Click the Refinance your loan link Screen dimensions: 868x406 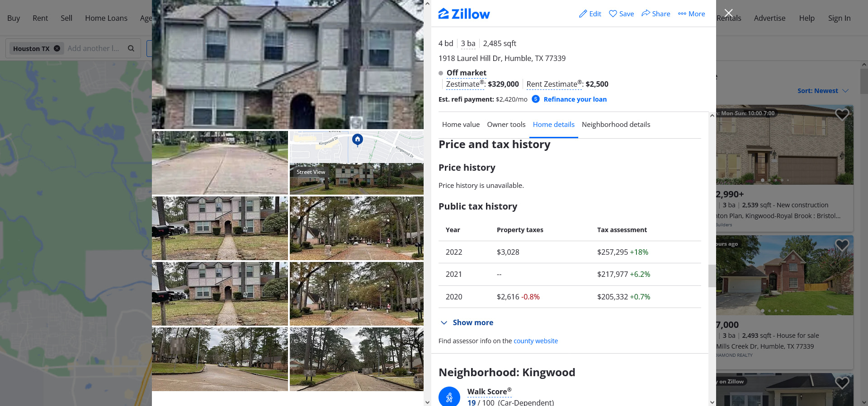pyautogui.click(x=575, y=99)
